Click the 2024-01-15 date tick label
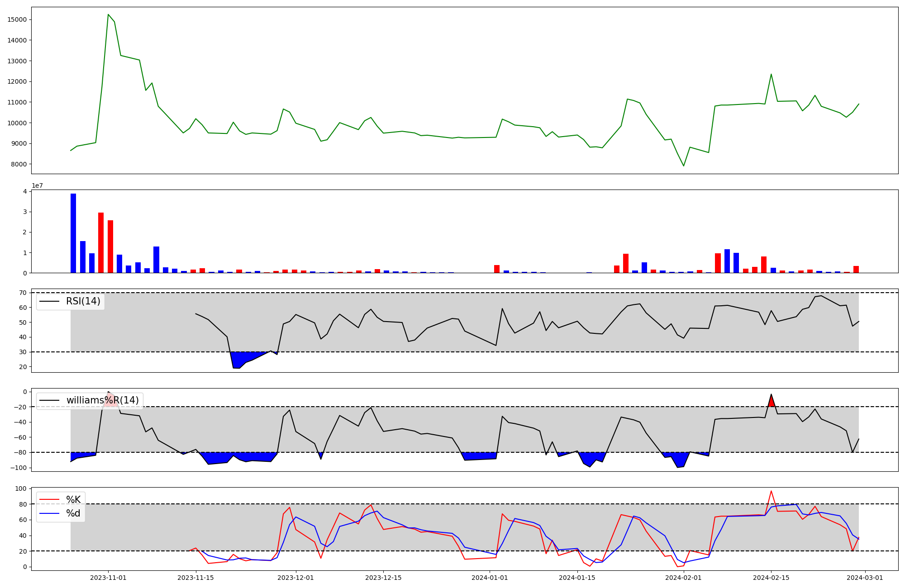 pyautogui.click(x=577, y=578)
